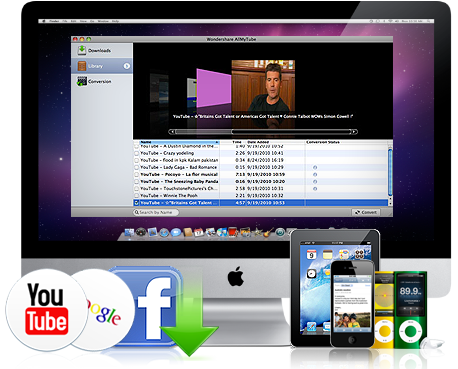458x369 pixels.
Task: Open Dashboard from the Dock
Action: [141, 232]
